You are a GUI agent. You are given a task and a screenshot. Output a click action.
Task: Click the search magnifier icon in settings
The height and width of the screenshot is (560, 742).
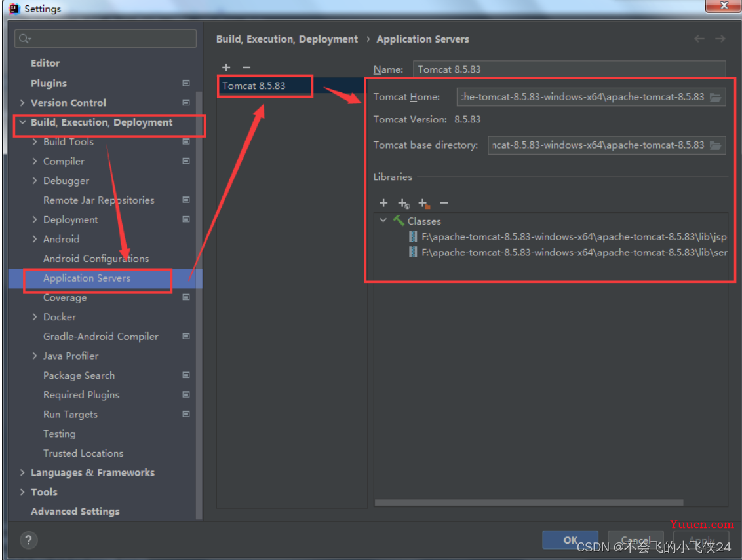[25, 39]
